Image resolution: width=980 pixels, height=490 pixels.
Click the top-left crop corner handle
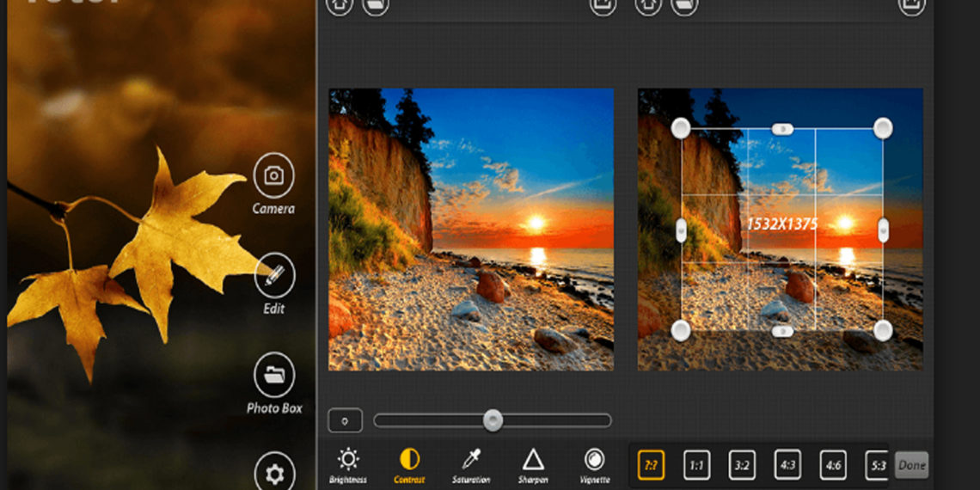[x=681, y=128]
